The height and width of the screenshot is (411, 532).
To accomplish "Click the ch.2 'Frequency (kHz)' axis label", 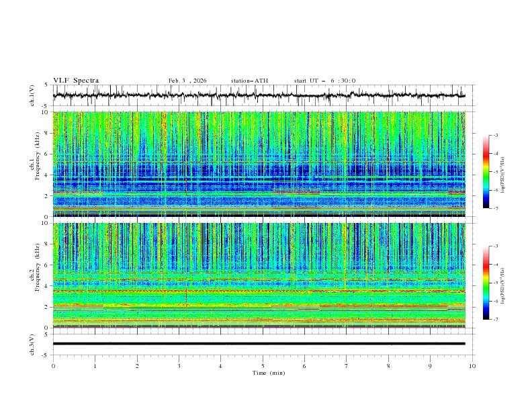I will point(38,267).
